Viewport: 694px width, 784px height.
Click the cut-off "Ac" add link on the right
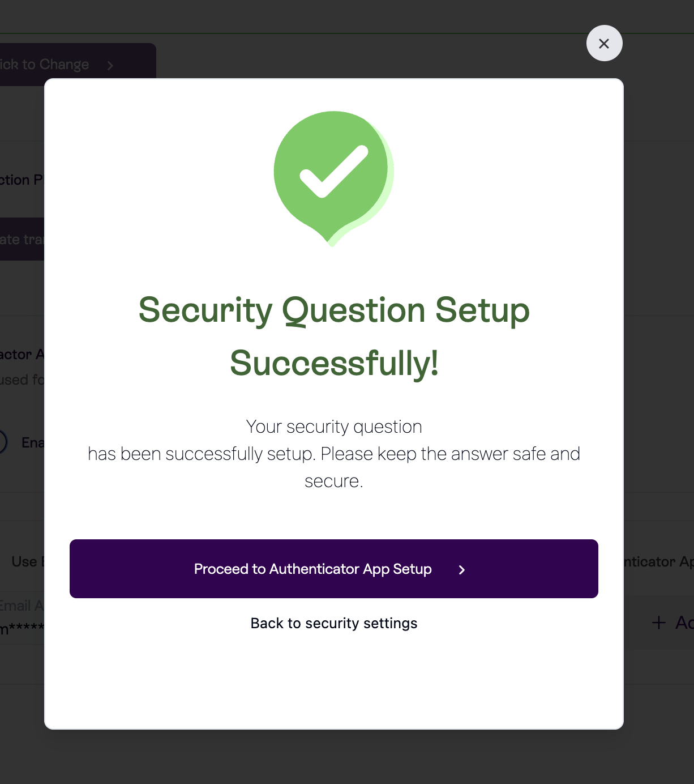[684, 623]
